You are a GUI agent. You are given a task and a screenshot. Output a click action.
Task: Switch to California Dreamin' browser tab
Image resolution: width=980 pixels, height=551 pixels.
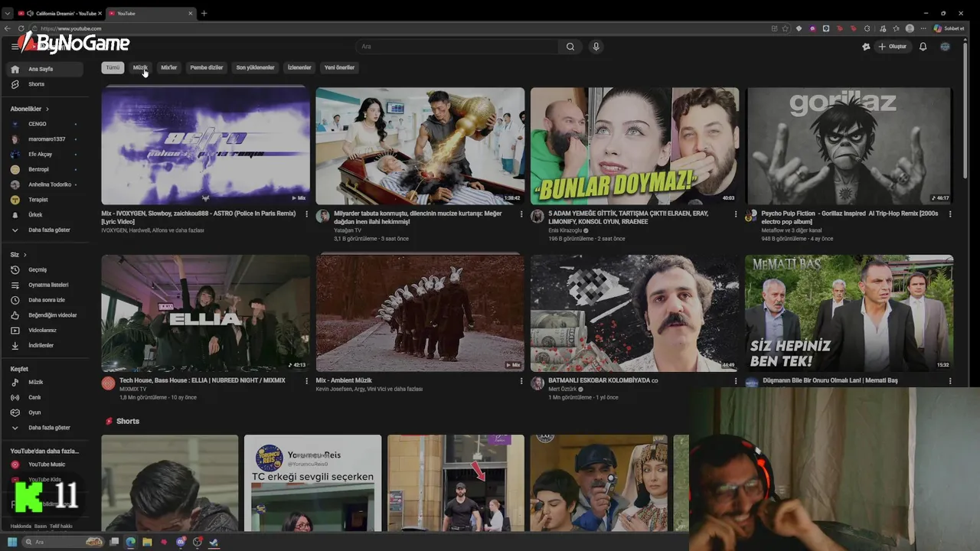click(x=60, y=13)
